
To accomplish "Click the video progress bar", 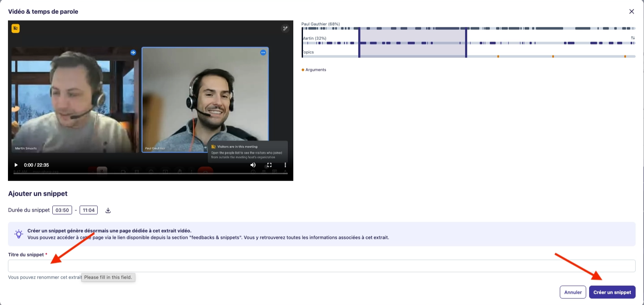I will 150,173.
